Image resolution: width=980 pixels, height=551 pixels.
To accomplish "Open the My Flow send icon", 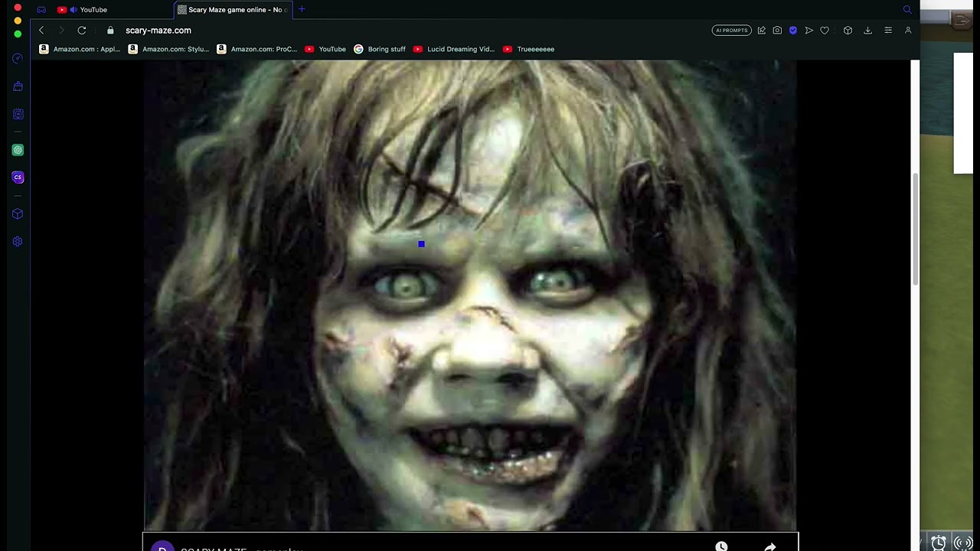I will 808,31.
